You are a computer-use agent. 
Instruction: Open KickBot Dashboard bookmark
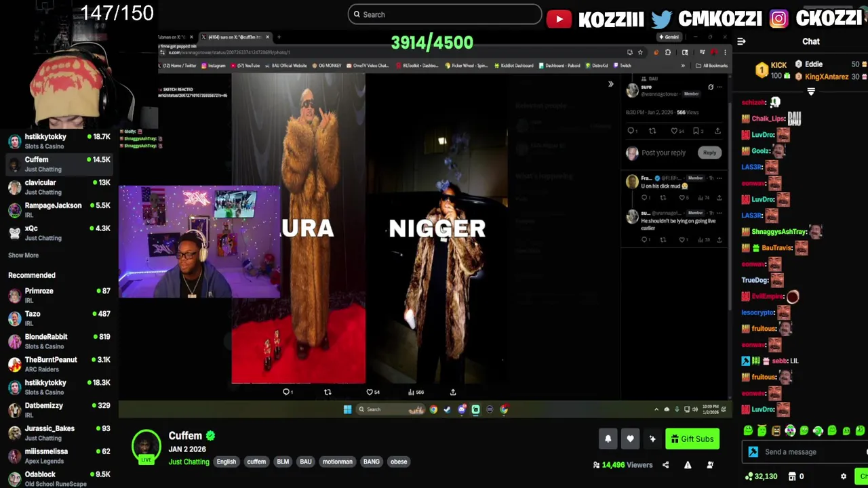(514, 66)
